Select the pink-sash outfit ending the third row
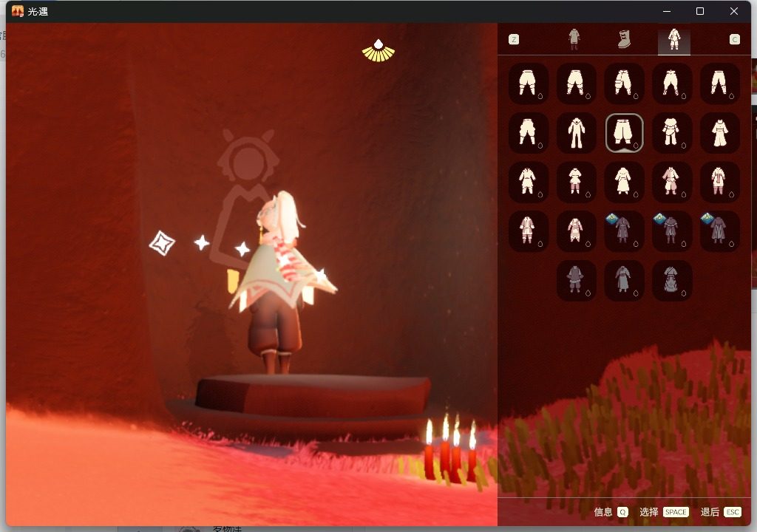 click(719, 182)
